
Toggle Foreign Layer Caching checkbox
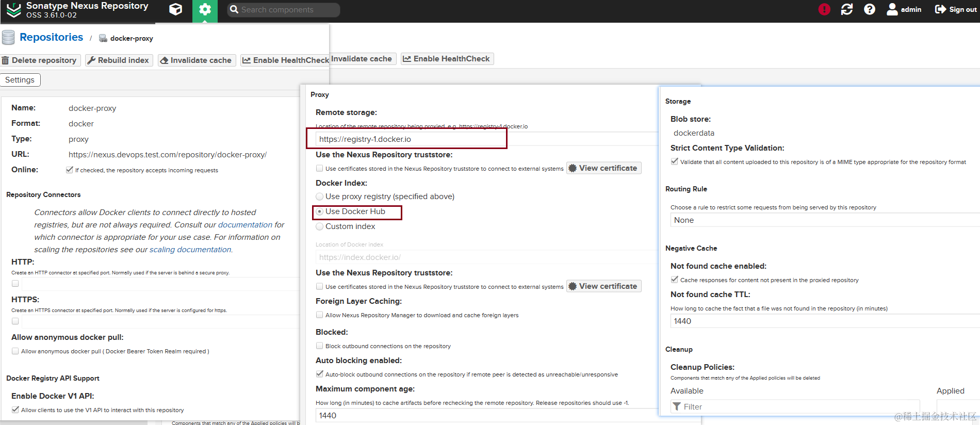click(319, 315)
